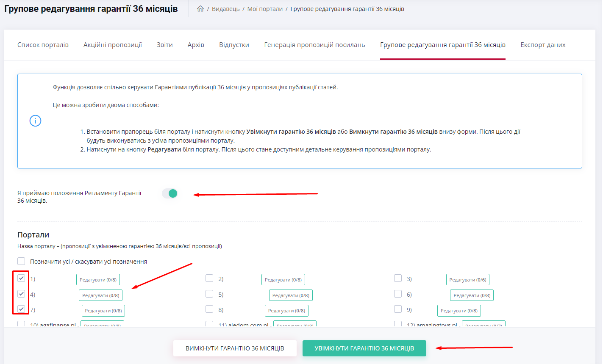This screenshot has height=364, width=603.
Task: Check the checkbox for portal 2)
Action: coord(209,279)
